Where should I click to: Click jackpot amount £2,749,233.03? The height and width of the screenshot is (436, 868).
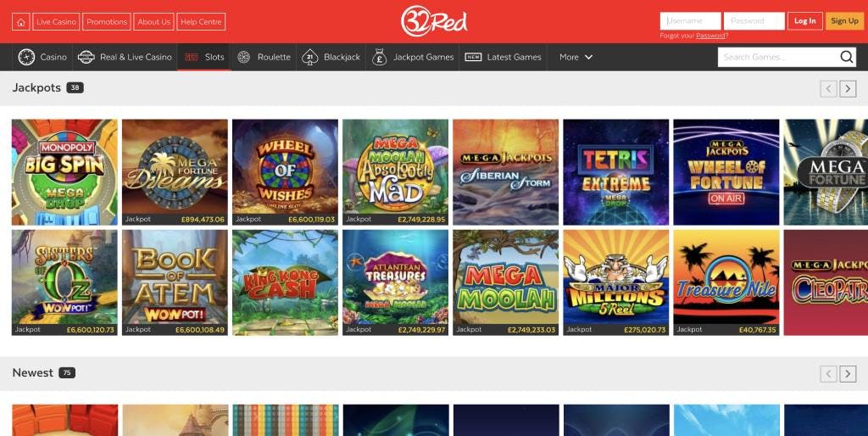tap(531, 330)
